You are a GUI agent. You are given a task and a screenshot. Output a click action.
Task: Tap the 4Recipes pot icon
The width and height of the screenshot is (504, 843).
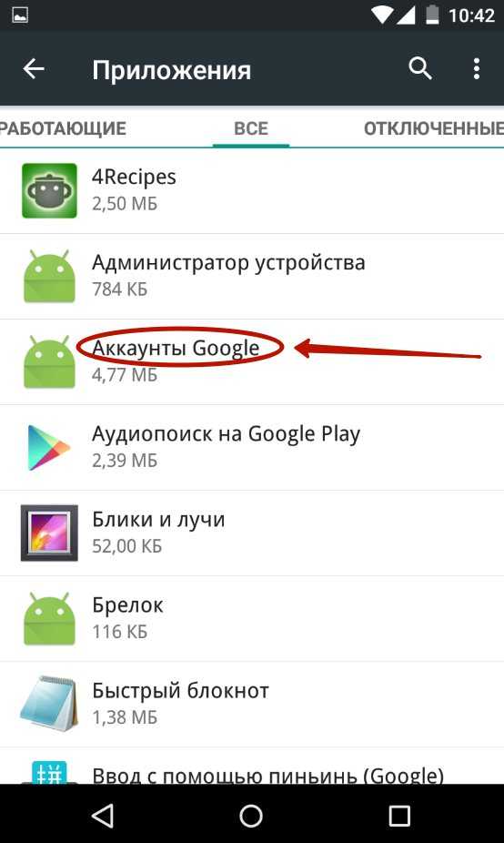[x=49, y=191]
